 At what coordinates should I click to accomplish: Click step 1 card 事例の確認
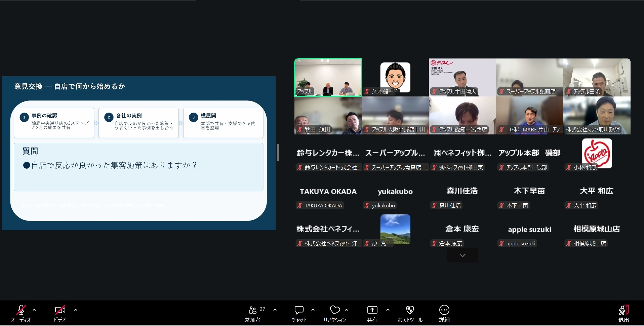coord(54,123)
